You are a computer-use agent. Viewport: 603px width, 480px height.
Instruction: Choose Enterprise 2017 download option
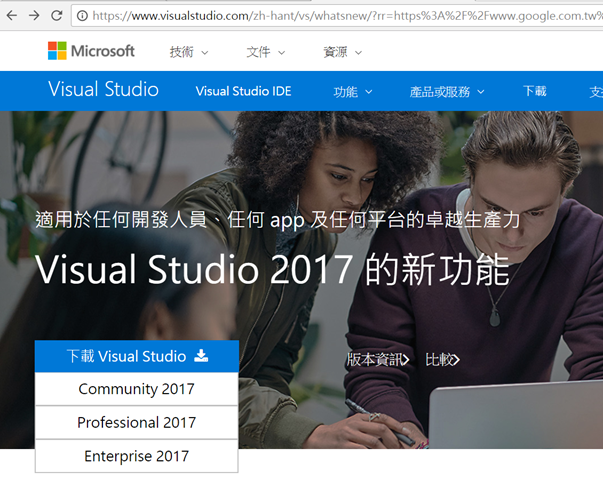point(137,456)
